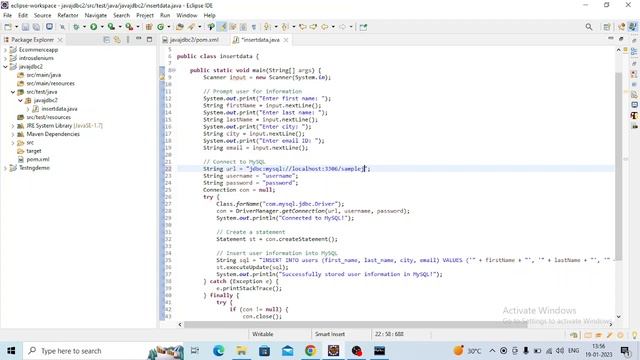This screenshot has height=360, width=640.
Task: Select the target folder in tree
Action: (34, 151)
